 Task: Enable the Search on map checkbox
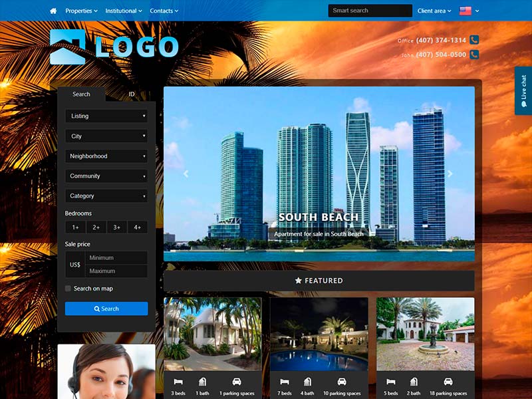click(x=68, y=289)
